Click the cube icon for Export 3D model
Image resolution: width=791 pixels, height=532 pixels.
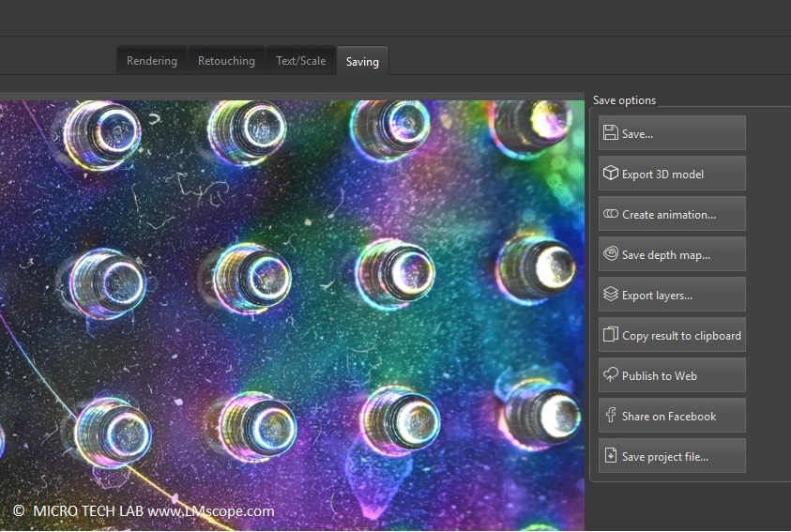coord(610,174)
